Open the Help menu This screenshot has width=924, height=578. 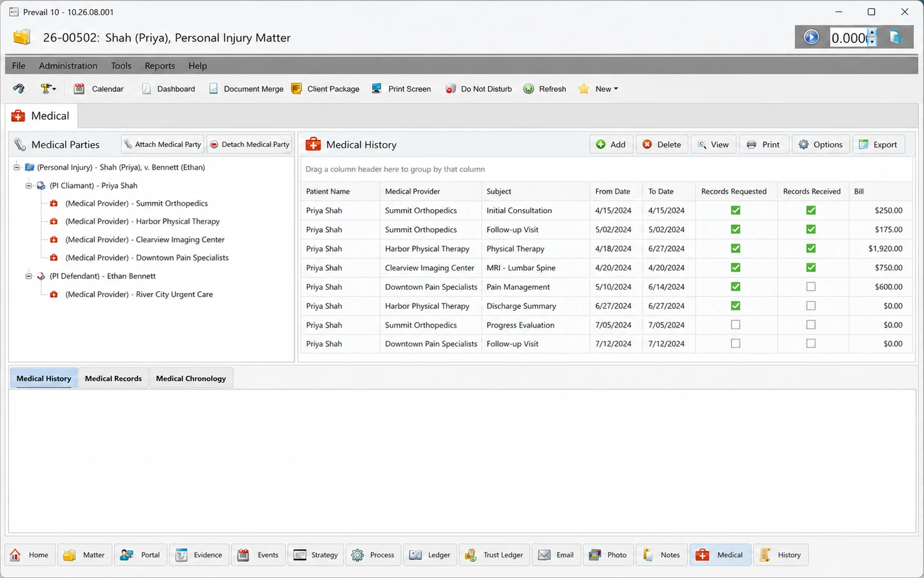tap(198, 66)
